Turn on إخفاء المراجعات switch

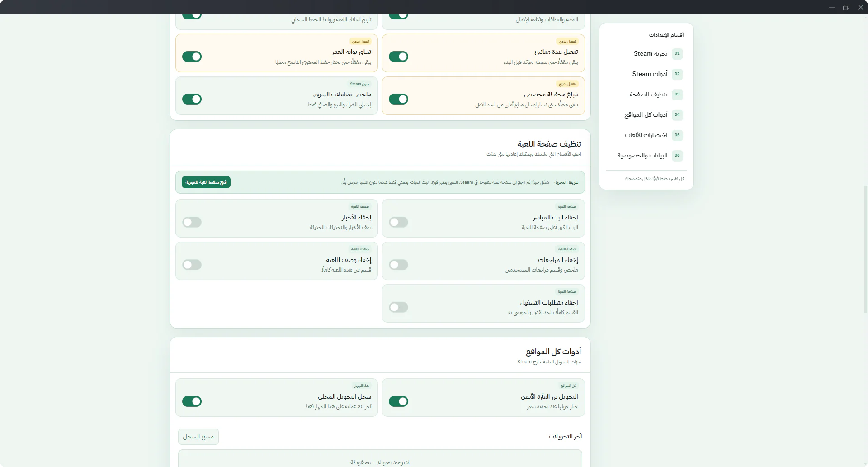coord(398,265)
